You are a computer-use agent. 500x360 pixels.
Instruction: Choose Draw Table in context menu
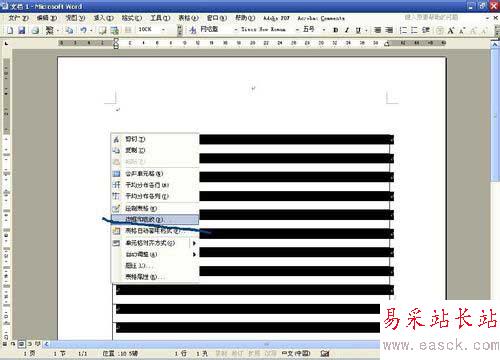pos(155,209)
